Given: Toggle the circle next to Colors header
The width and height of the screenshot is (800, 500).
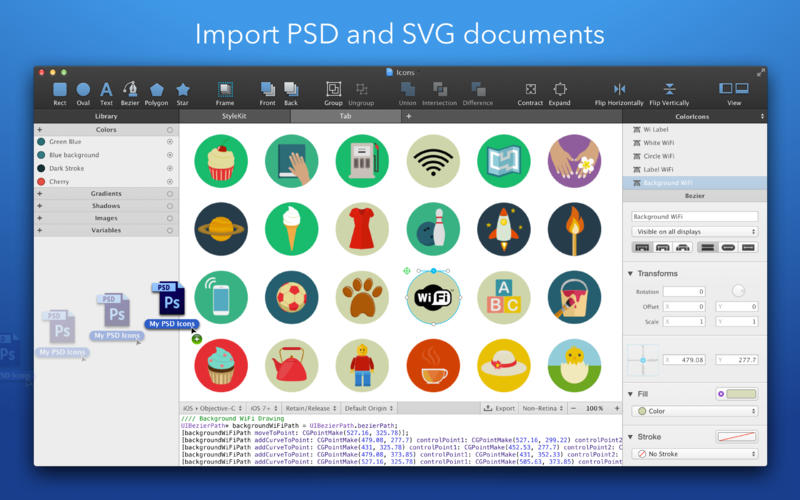Looking at the screenshot, I should point(170,130).
